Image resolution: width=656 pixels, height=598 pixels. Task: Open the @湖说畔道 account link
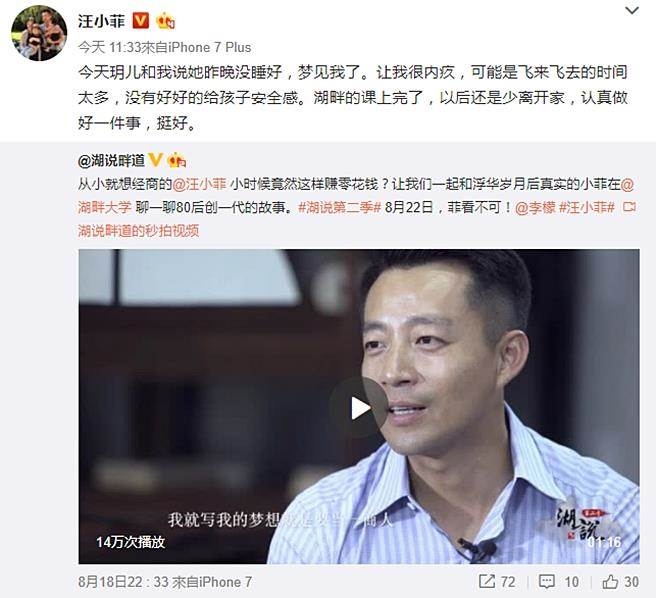point(111,160)
